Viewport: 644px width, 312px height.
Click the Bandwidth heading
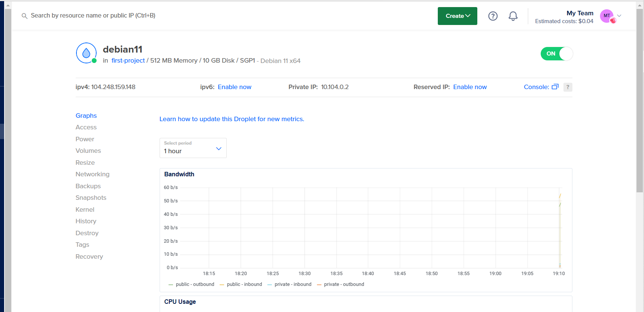(x=179, y=174)
